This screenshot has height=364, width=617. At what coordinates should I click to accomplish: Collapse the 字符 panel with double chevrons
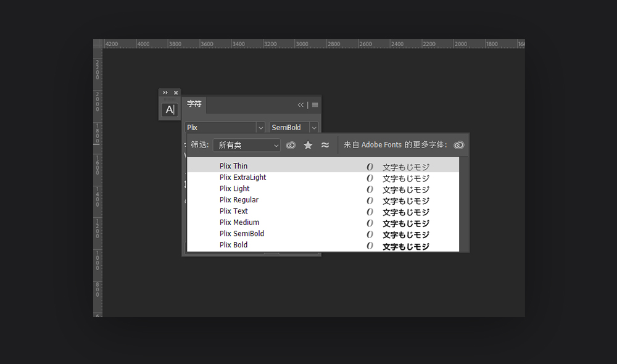pyautogui.click(x=301, y=105)
